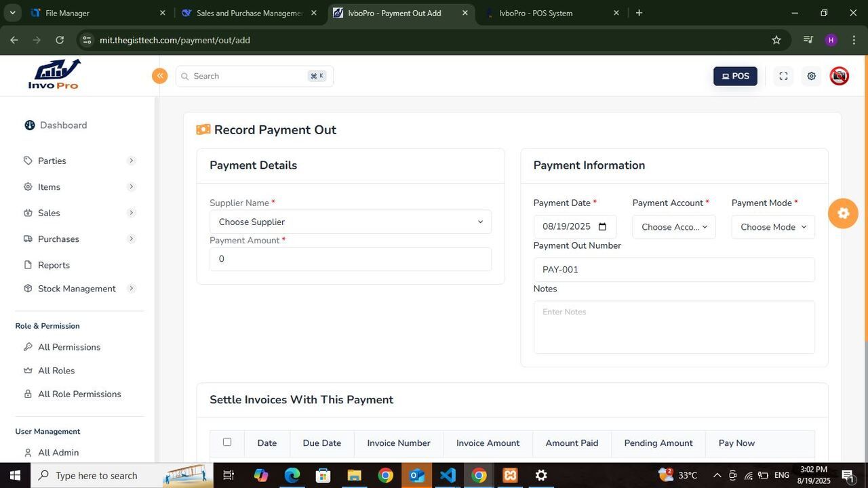
Task: Open the browser media control icon
Action: tap(808, 40)
